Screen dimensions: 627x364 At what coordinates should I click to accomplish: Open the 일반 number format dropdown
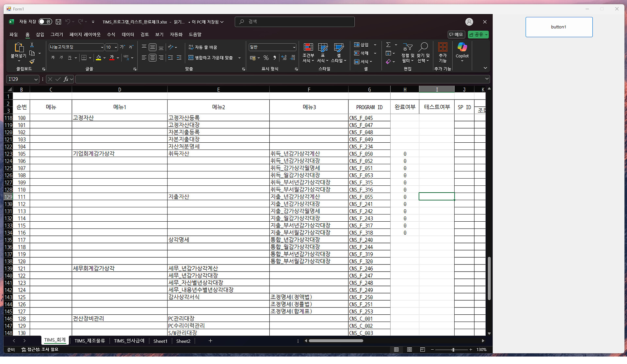(x=294, y=47)
